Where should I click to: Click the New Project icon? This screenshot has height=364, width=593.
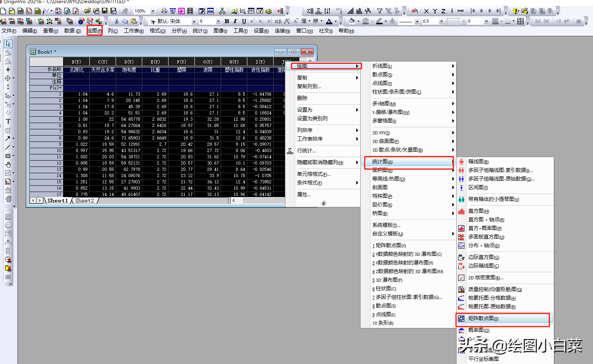pos(3,11)
